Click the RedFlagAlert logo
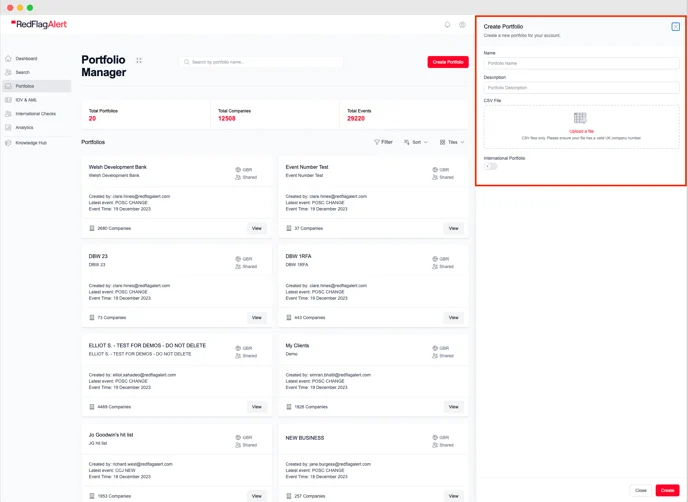The height and width of the screenshot is (502, 688). point(39,24)
